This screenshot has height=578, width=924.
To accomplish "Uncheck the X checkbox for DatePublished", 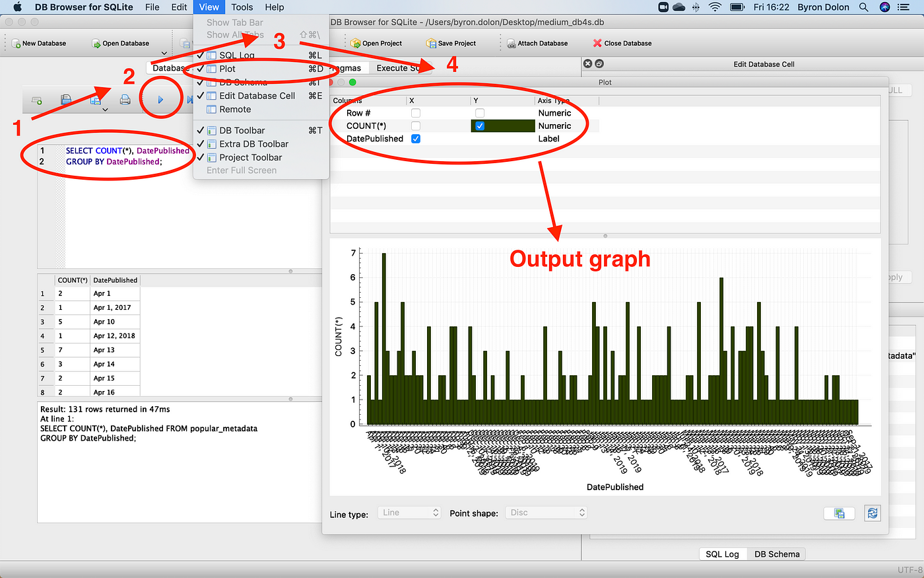I will tap(416, 139).
